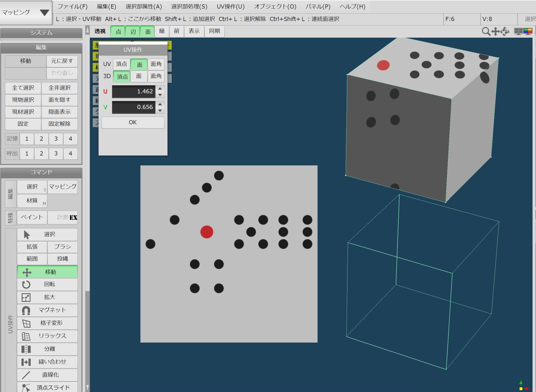The height and width of the screenshot is (392, 536).
Task: Select the 回転 rotate tool
Action: (x=47, y=284)
